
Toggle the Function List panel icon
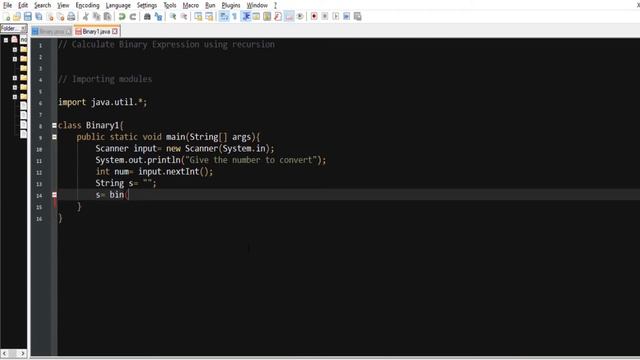point(278,16)
